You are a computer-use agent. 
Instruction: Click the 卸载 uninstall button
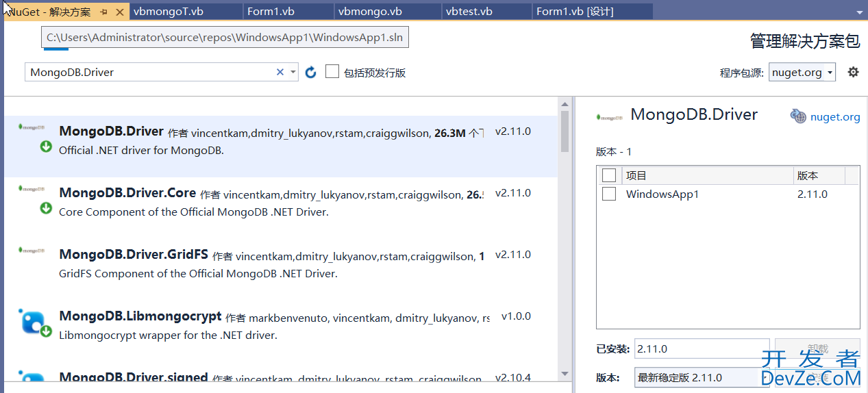[817, 348]
